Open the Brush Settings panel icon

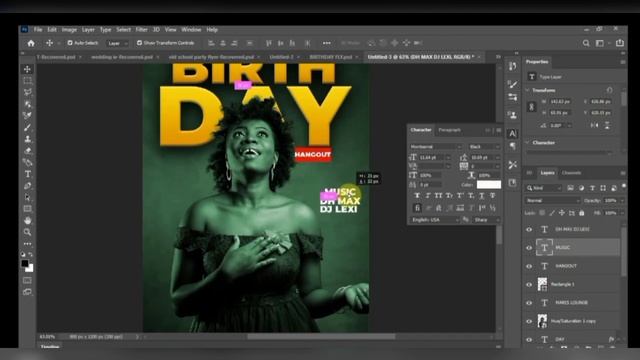point(513,84)
